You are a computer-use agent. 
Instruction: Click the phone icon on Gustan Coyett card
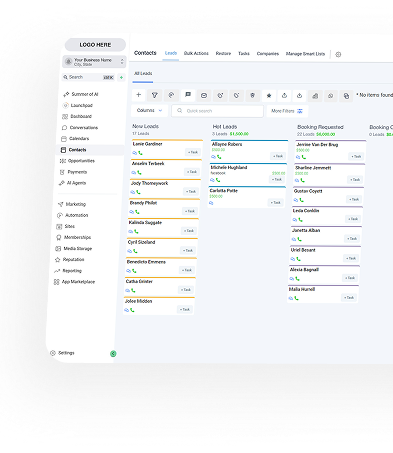(x=301, y=200)
